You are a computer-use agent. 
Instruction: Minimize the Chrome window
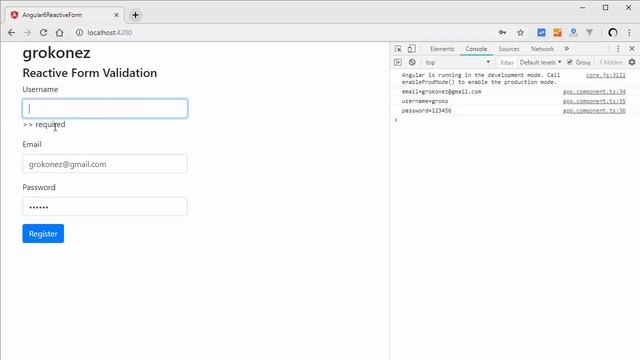[582, 8]
